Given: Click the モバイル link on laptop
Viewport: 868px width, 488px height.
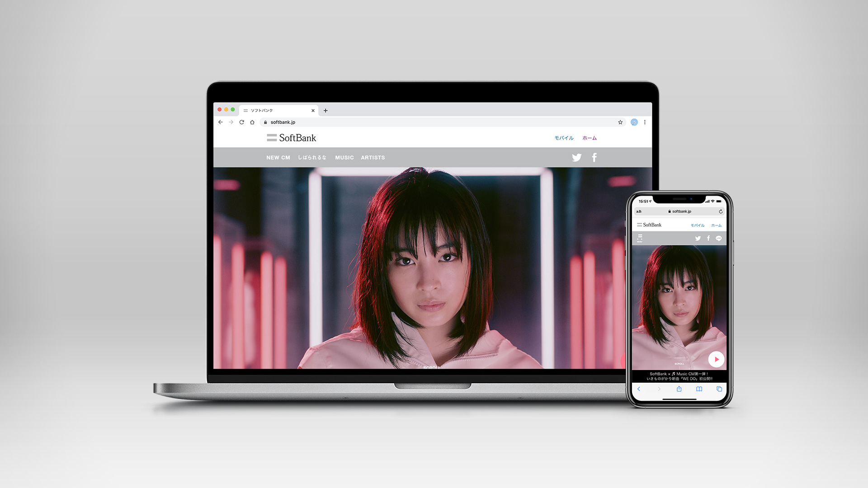Looking at the screenshot, I should click(564, 138).
